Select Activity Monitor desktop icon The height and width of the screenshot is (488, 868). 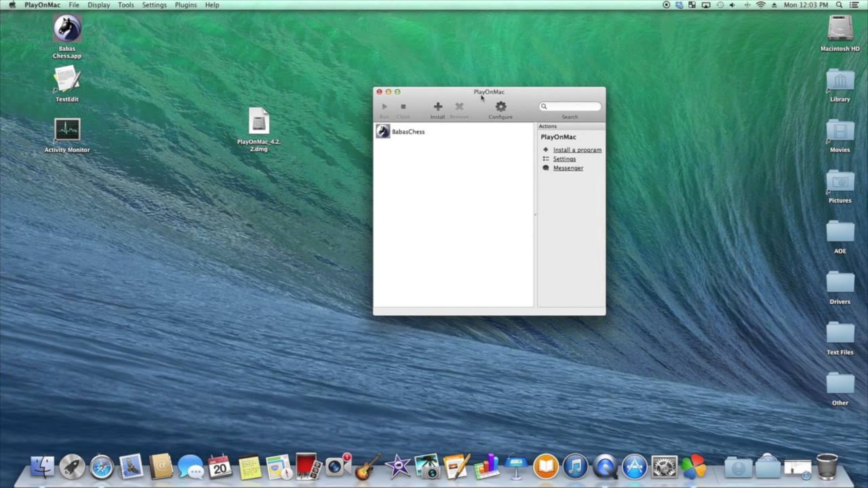pyautogui.click(x=67, y=129)
